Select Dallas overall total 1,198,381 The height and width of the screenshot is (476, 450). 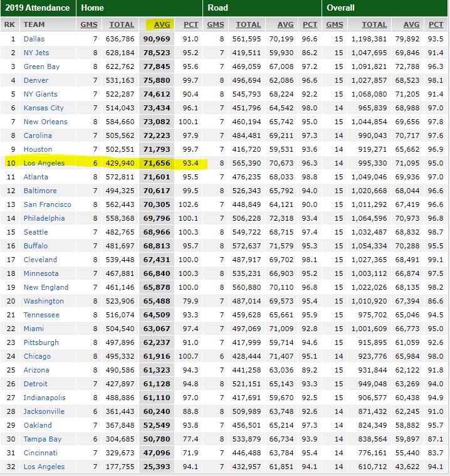pyautogui.click(x=369, y=39)
